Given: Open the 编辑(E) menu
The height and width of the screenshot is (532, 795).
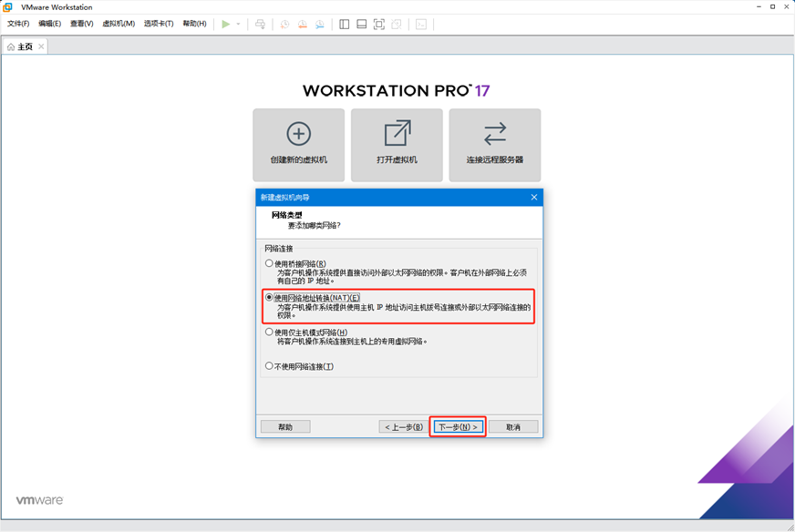Looking at the screenshot, I should pyautogui.click(x=49, y=24).
